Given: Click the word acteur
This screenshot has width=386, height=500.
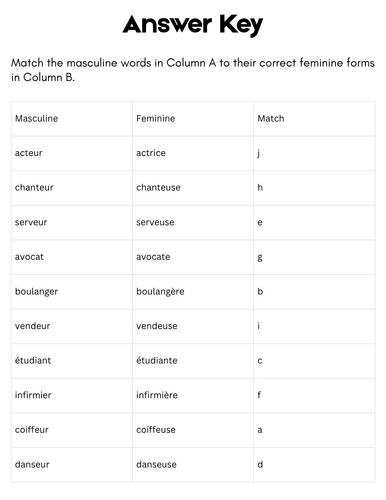Looking at the screenshot, I should (29, 153).
